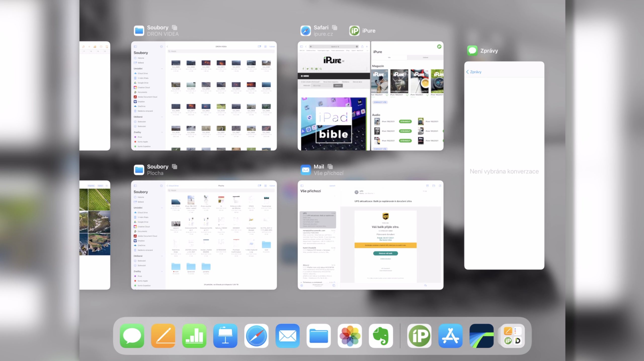The image size is (644, 361).
Task: Open the green iPure dock icon
Action: point(419,336)
